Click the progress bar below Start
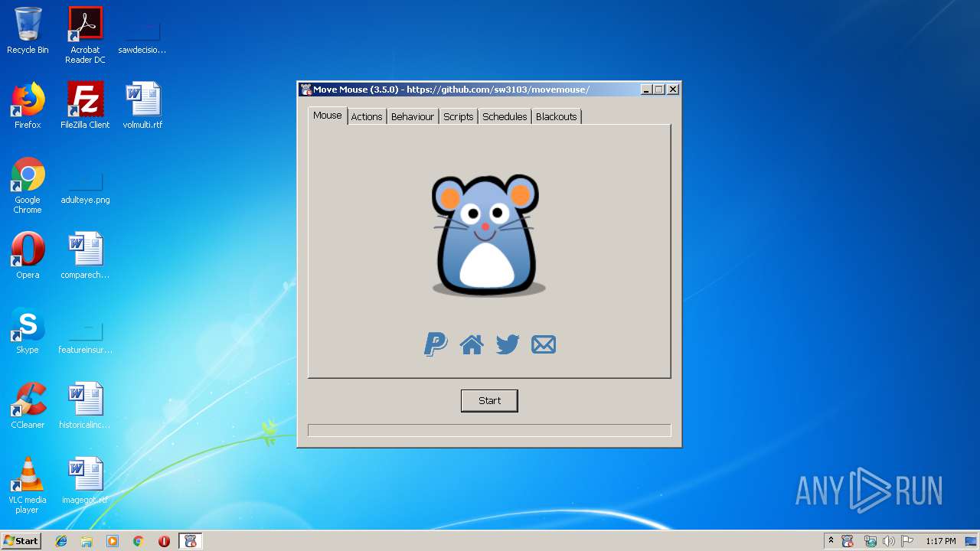 click(x=489, y=430)
